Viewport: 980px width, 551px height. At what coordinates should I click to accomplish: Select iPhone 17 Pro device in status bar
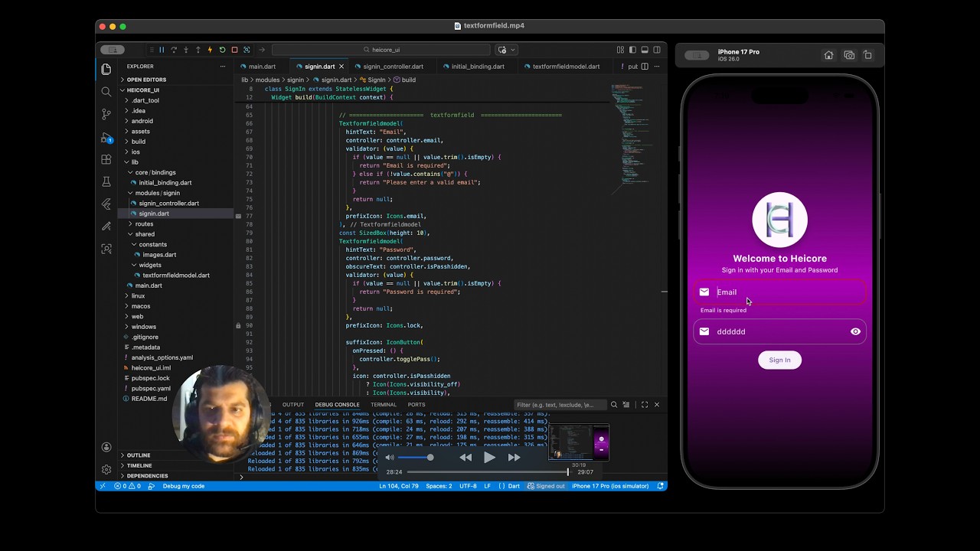[610, 486]
